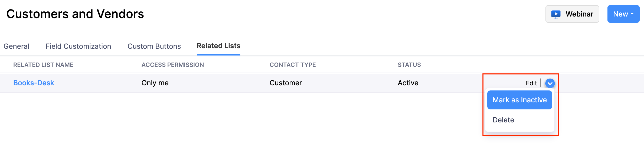Open the Field Customization tab
Screen dimensions: 644x153
(x=78, y=46)
